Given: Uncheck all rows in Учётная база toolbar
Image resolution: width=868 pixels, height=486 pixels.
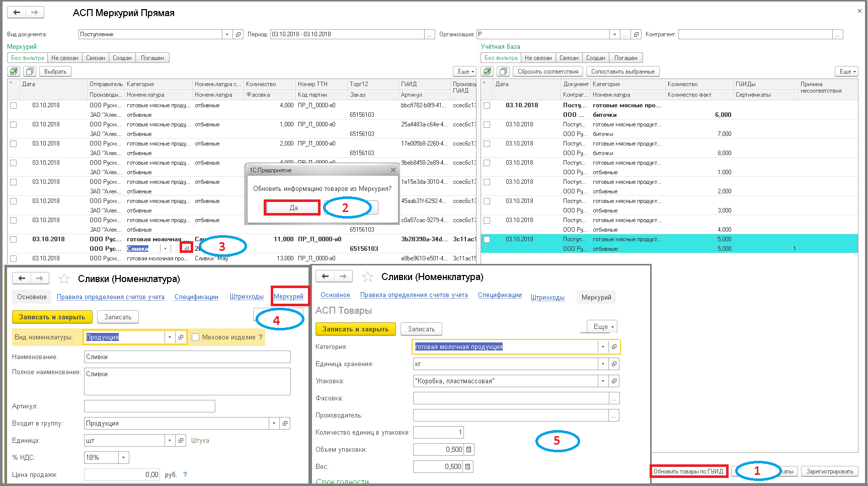Looking at the screenshot, I should (503, 72).
